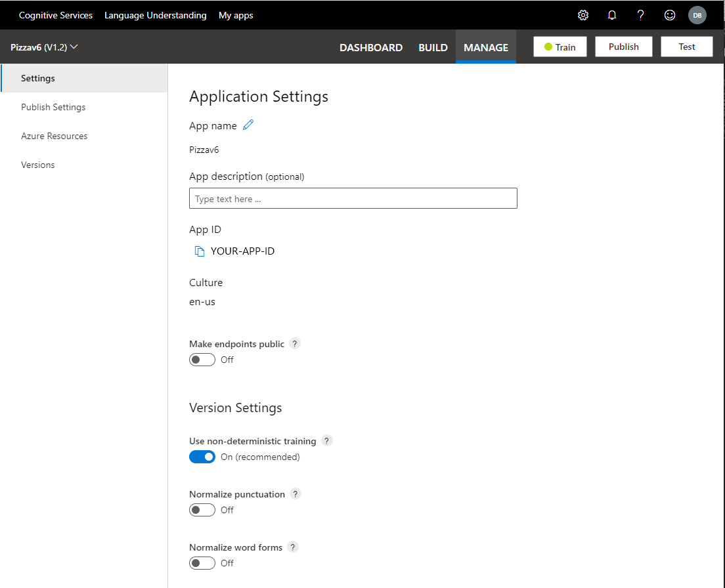Screen dimensions: 725x588
Task: Click the pencil icon to edit App name
Action: [x=248, y=125]
